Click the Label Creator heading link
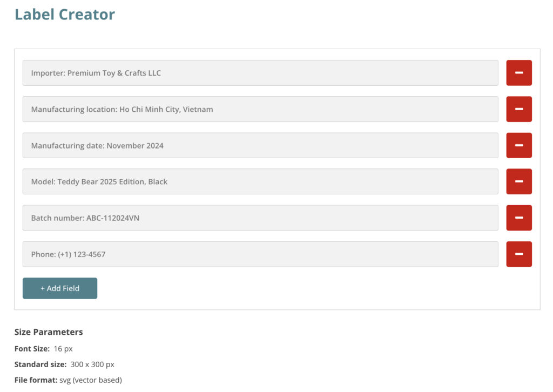This screenshot has width=553, height=392. 65,15
